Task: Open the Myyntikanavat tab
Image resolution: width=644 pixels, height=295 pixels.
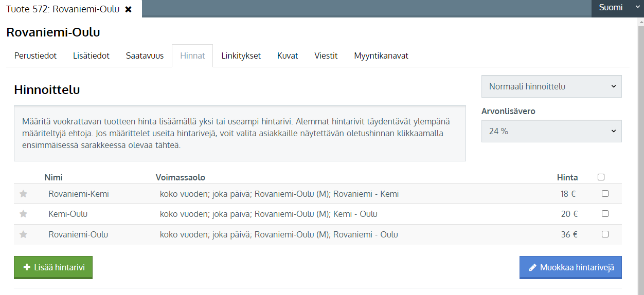Action: coord(381,56)
